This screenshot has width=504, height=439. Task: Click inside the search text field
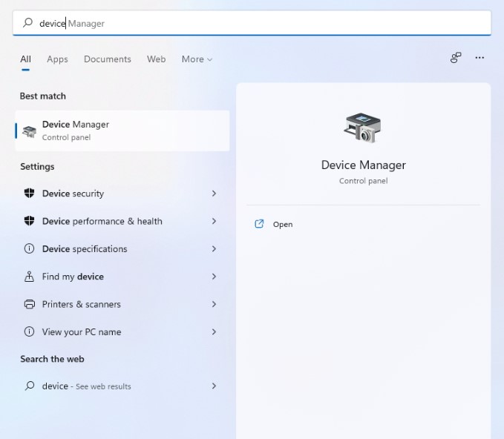click(260, 23)
